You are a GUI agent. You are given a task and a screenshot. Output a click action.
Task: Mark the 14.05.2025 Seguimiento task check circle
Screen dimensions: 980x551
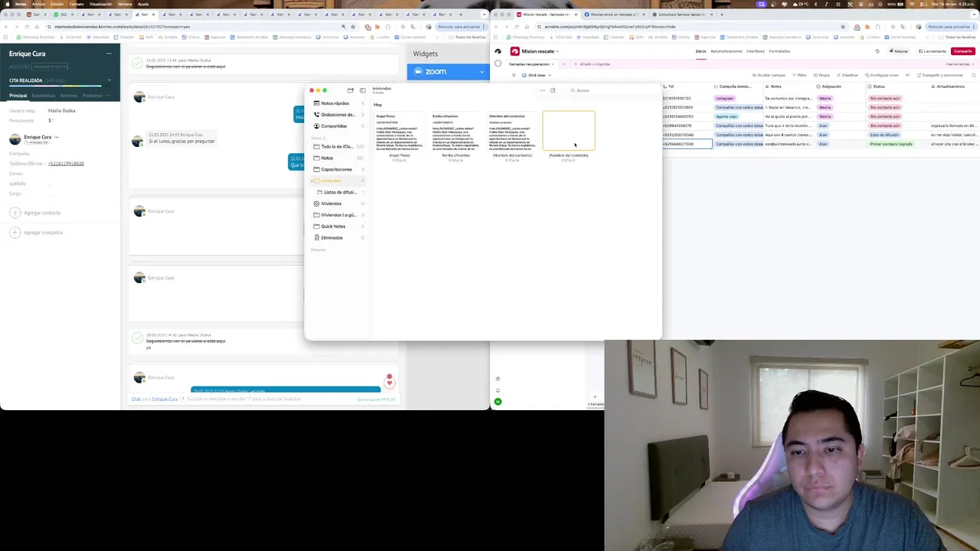(x=137, y=64)
